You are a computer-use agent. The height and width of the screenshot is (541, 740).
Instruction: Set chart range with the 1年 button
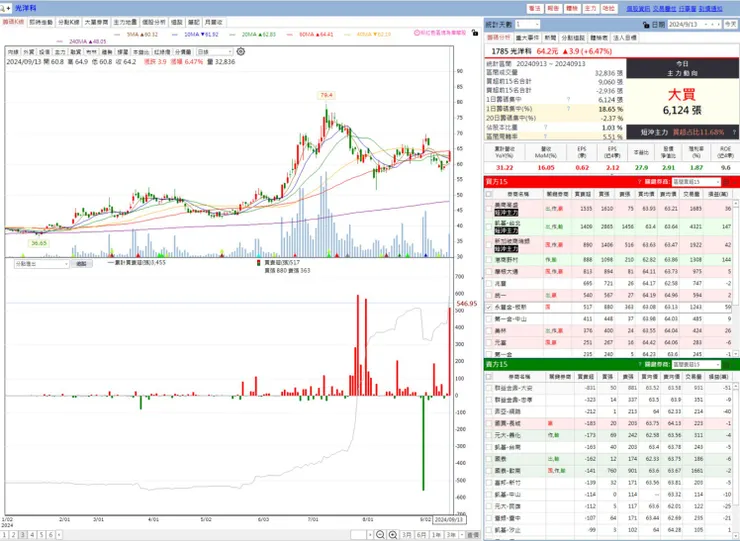tap(437, 535)
